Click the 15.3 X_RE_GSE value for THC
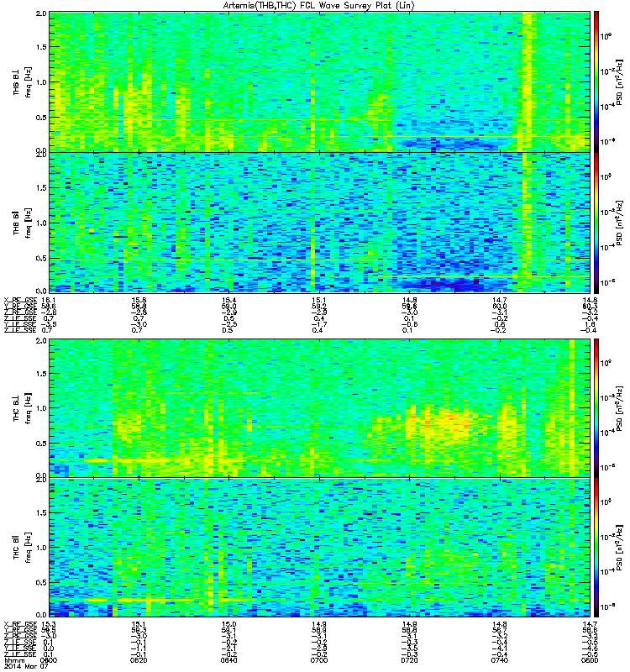Viewport: 630px width, 672px height. 50,624
